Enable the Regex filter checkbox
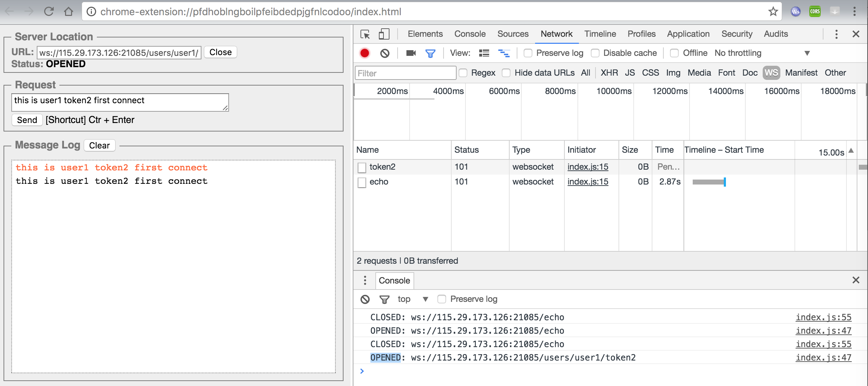868x386 pixels. click(x=463, y=73)
